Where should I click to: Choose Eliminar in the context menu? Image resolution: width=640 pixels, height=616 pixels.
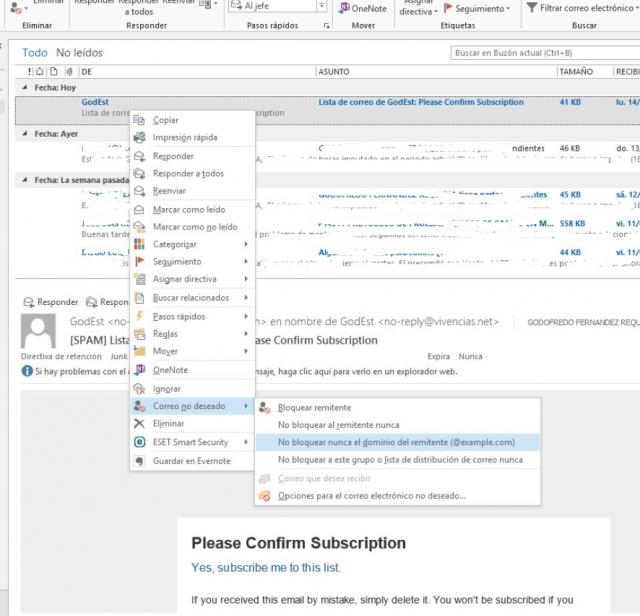(192, 423)
